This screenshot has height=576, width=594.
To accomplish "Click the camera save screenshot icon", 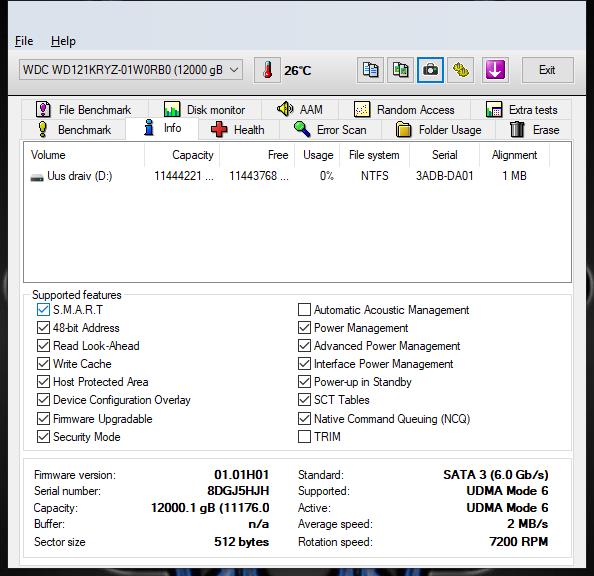I will [430, 70].
